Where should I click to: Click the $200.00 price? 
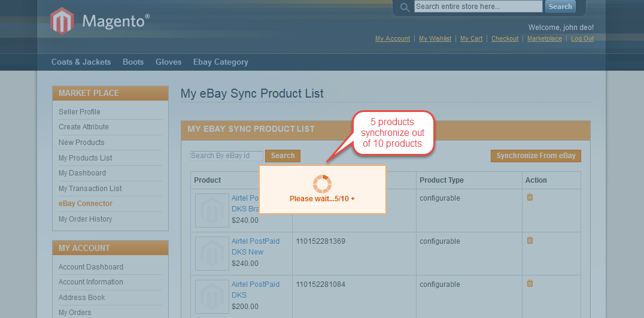point(245,307)
